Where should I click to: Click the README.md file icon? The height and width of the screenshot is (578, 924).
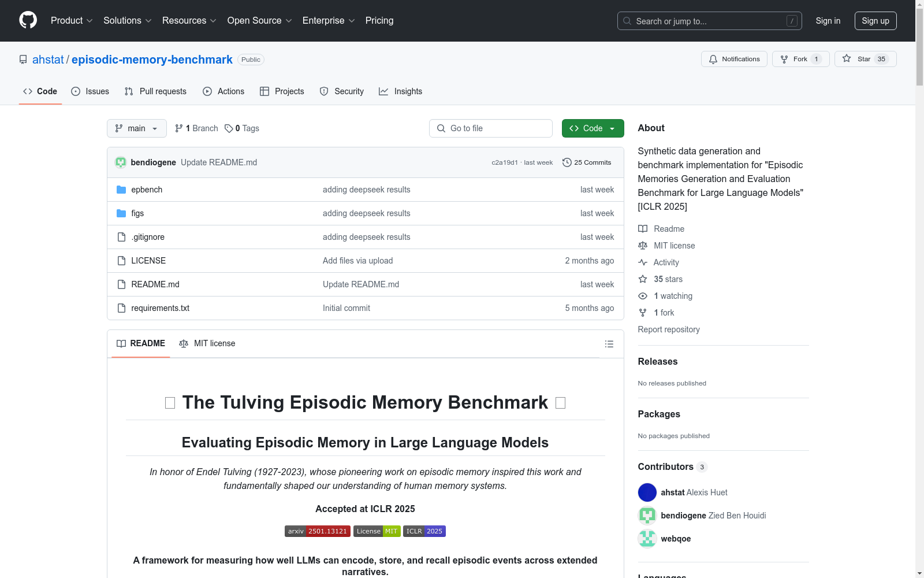tap(121, 284)
